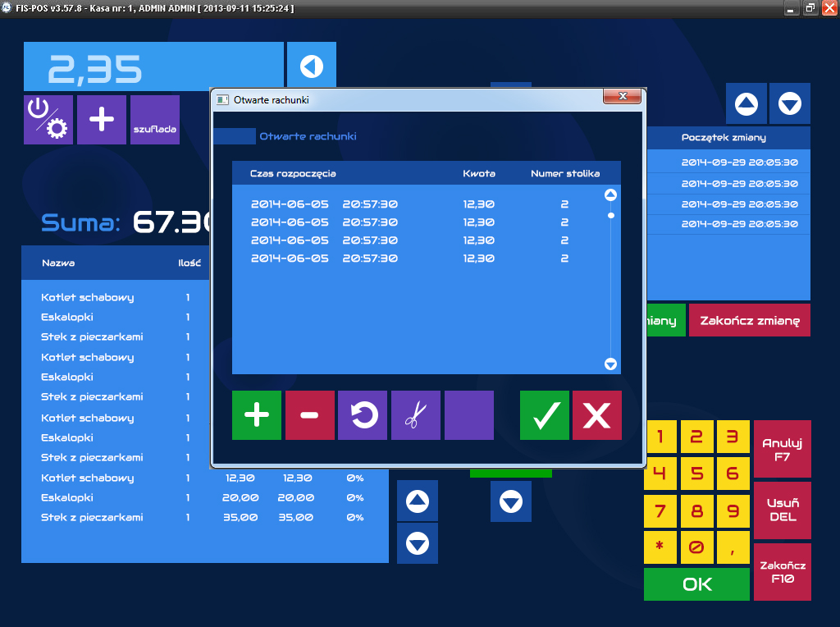Viewport: 840px width, 627px height.
Task: Tap keypad digit 7
Action: coord(660,511)
